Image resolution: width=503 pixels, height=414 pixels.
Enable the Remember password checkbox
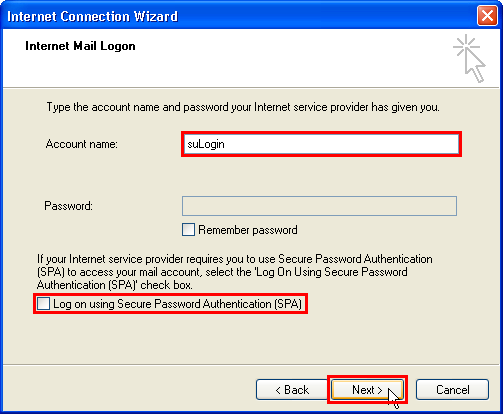point(188,230)
